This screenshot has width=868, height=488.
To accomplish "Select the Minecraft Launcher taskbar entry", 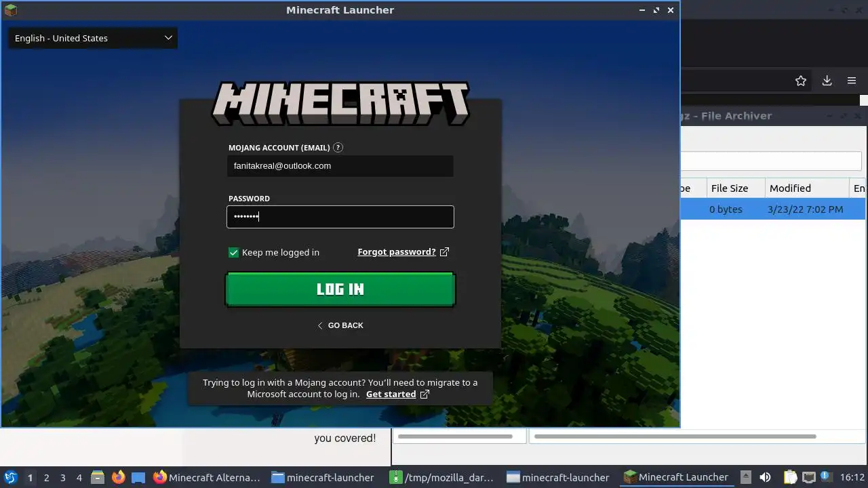I will click(677, 477).
